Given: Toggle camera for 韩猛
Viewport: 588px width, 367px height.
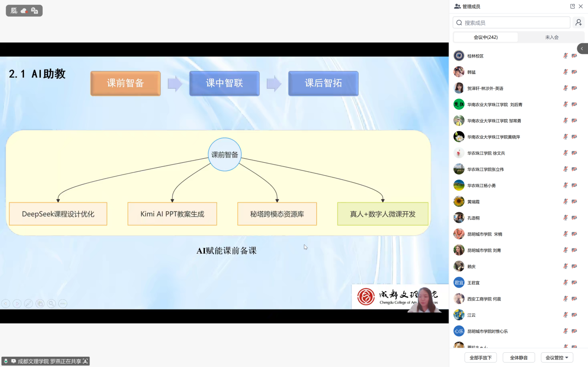Looking at the screenshot, I should click(x=574, y=72).
